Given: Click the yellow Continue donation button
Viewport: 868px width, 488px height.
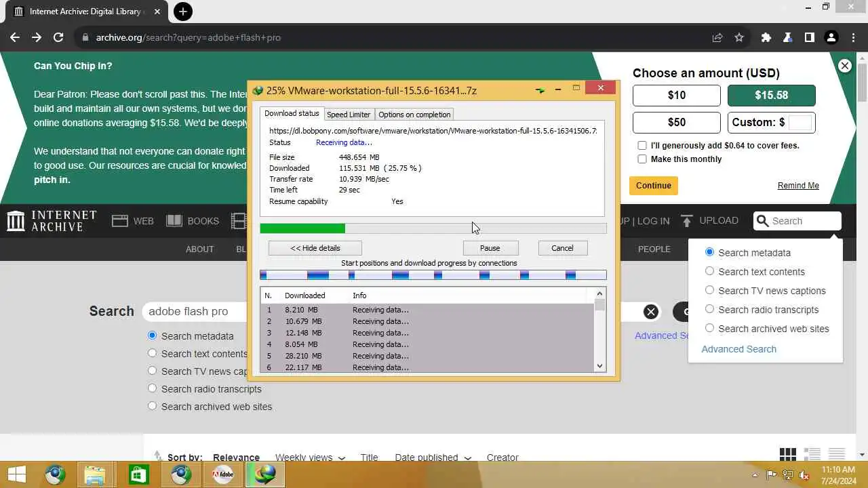Looking at the screenshot, I should pos(654,186).
